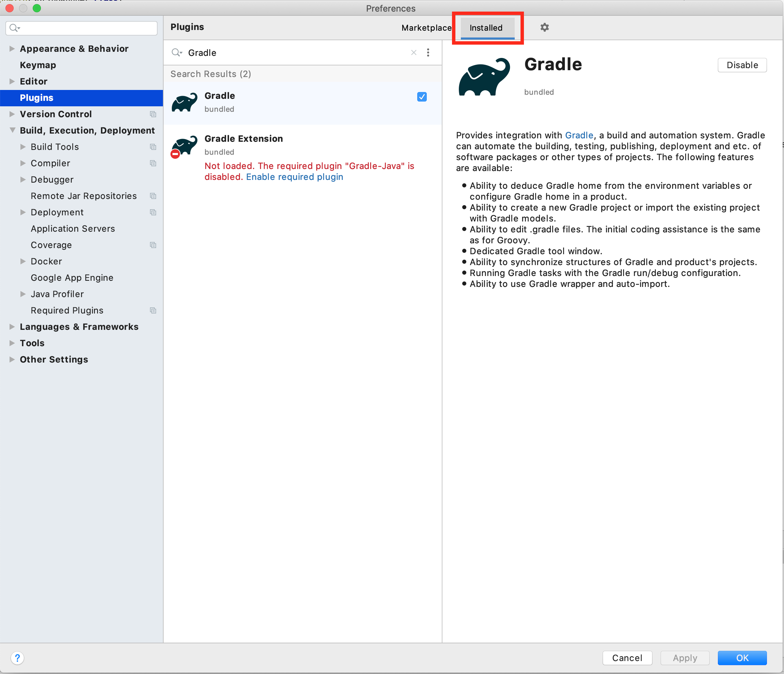
Task: Switch to the Marketplace tab
Action: pos(426,28)
